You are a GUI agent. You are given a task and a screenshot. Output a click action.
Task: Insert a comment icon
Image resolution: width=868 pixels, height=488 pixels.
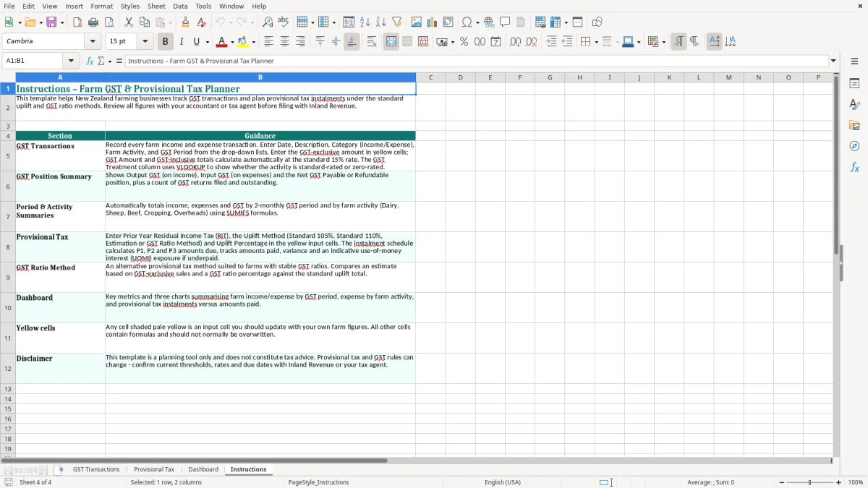click(x=505, y=22)
